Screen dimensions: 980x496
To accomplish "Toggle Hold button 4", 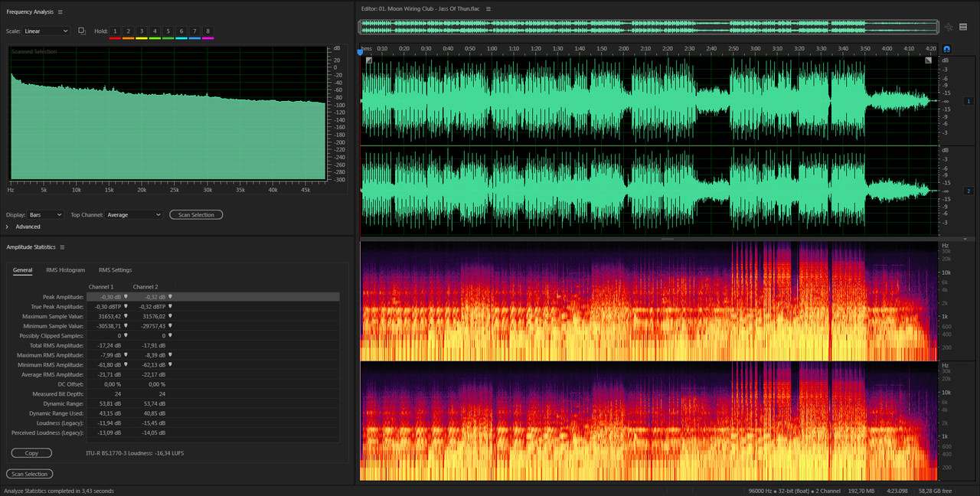I will (x=155, y=31).
